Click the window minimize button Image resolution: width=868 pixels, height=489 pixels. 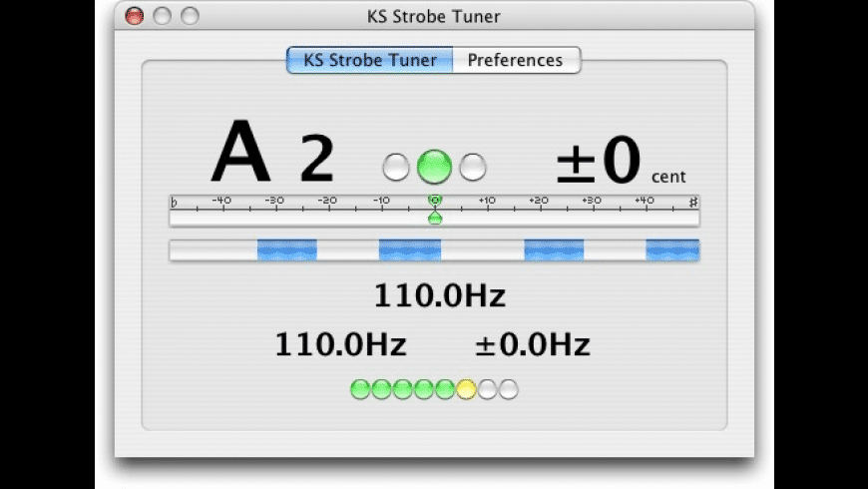coord(163,16)
